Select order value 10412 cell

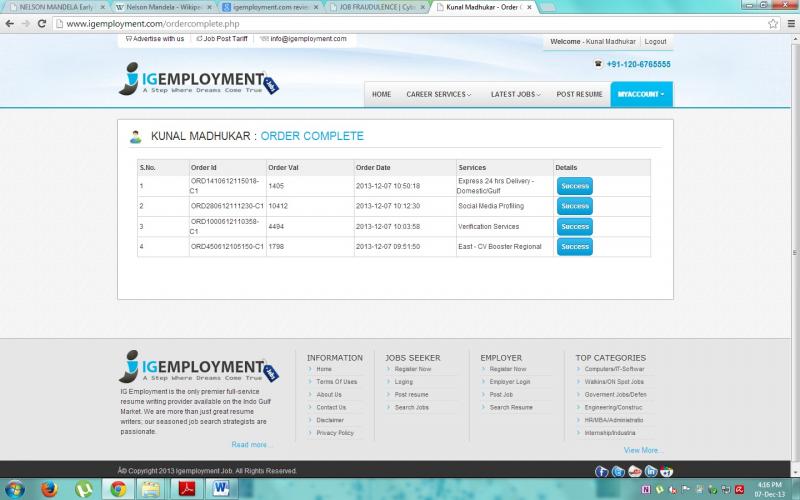tap(310, 206)
